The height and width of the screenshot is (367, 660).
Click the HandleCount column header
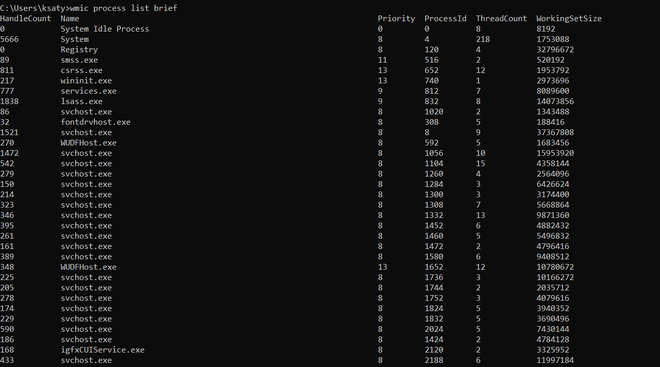click(x=25, y=19)
